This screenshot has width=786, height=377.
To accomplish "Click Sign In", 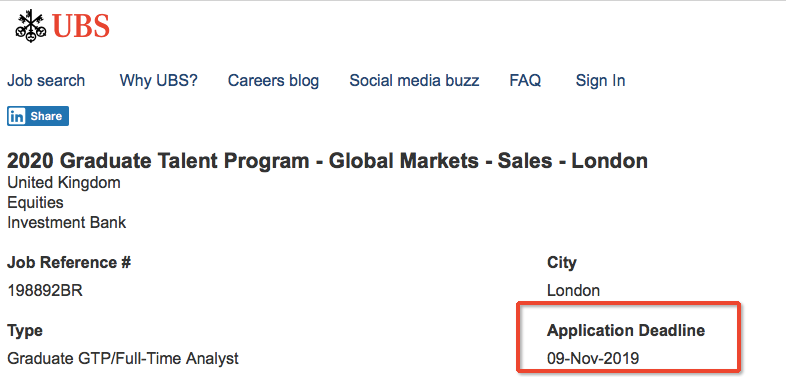I will [x=600, y=81].
